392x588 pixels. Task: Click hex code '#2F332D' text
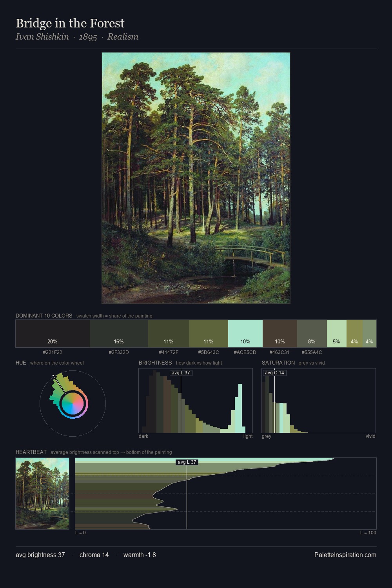tap(119, 352)
